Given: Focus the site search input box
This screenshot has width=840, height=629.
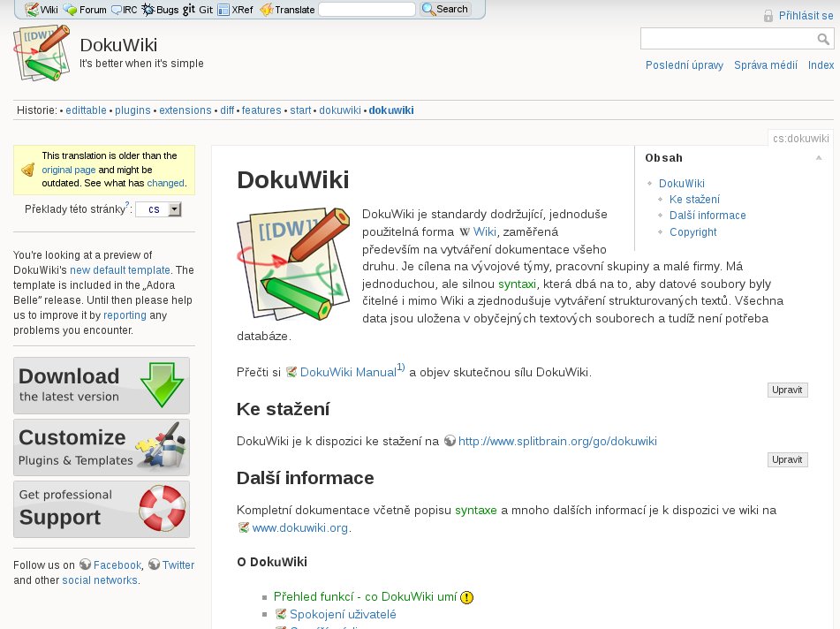Looking at the screenshot, I should [x=737, y=39].
